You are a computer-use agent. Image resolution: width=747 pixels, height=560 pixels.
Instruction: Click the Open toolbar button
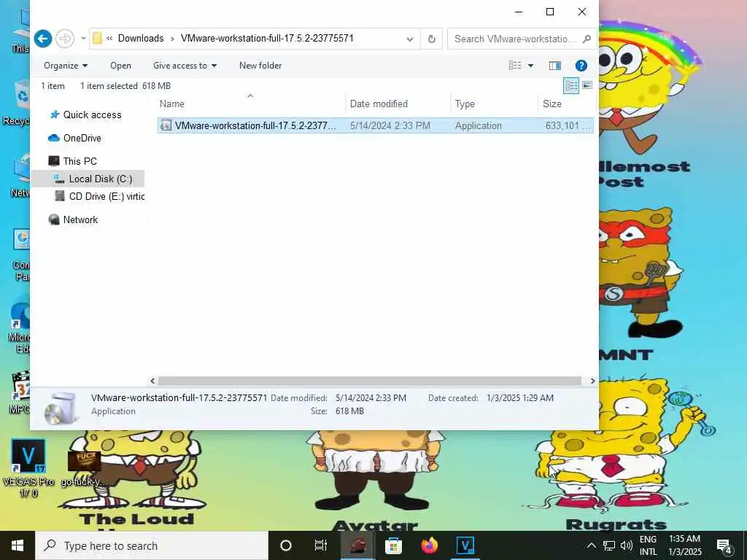point(120,66)
